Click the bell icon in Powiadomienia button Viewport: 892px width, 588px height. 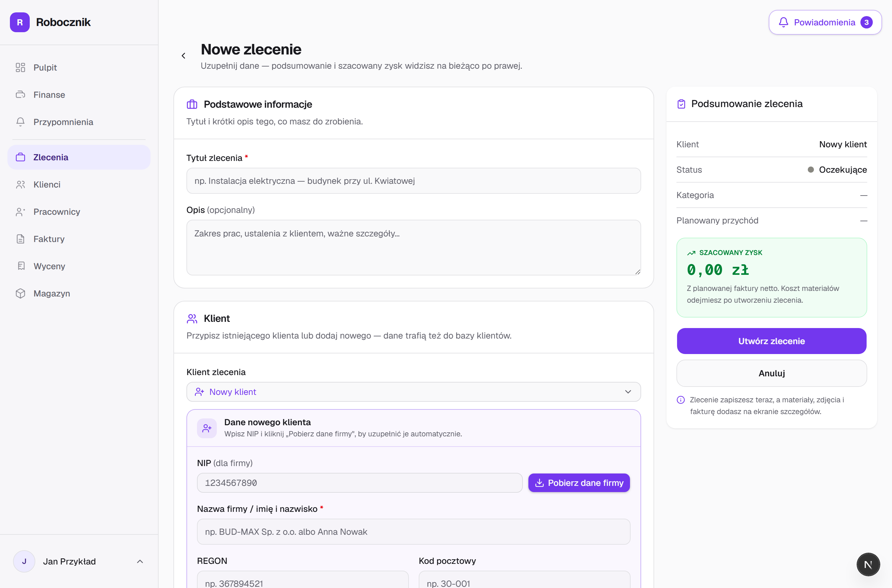(783, 22)
